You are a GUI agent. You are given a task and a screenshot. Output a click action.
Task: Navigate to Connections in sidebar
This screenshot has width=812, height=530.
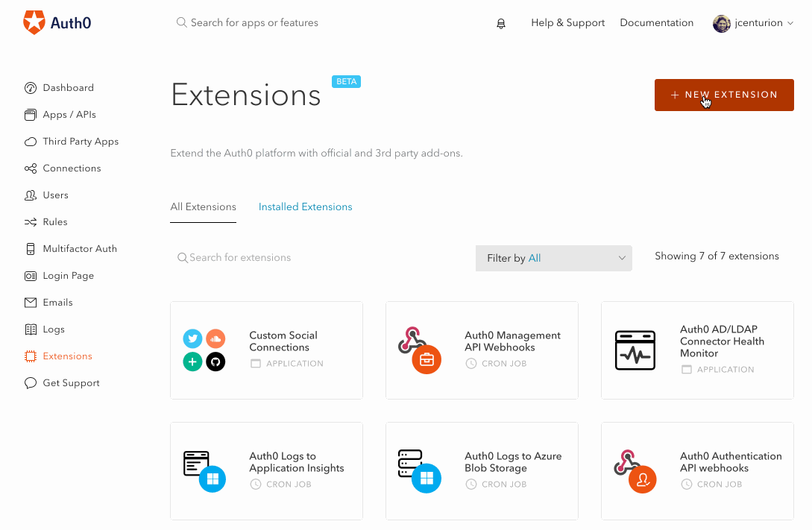[x=72, y=168]
